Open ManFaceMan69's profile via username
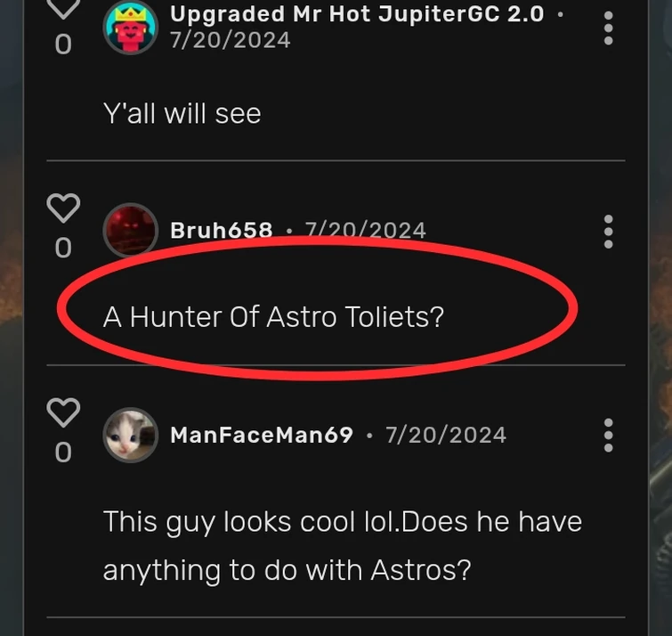Viewport: 672px width, 636px height. 262,436
